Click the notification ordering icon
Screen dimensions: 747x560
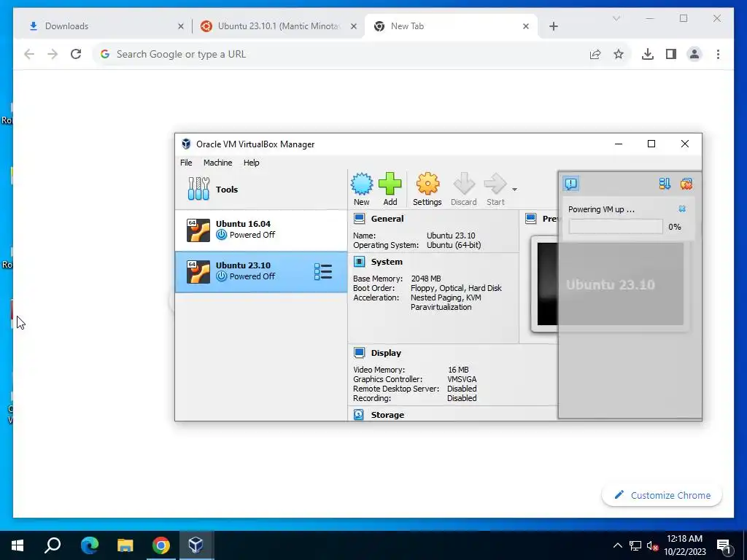[x=665, y=183]
